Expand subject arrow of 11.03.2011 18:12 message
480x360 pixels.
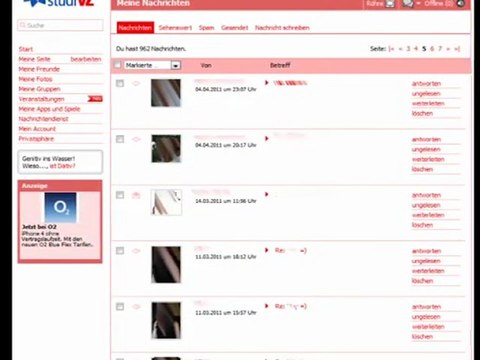(267, 250)
